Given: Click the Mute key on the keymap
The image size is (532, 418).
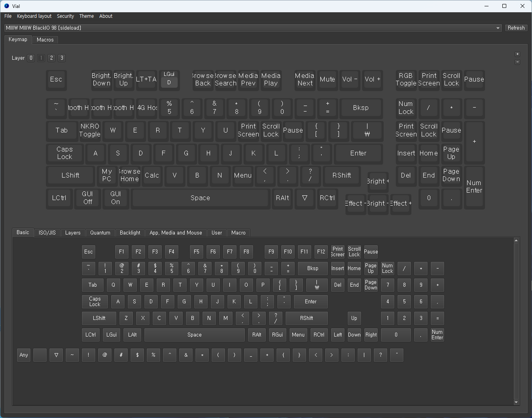Looking at the screenshot, I should (328, 79).
